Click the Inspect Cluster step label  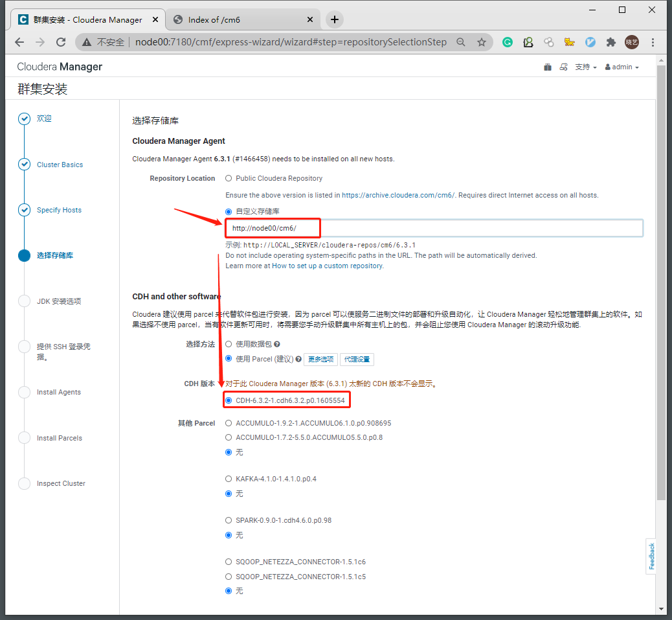coord(61,484)
